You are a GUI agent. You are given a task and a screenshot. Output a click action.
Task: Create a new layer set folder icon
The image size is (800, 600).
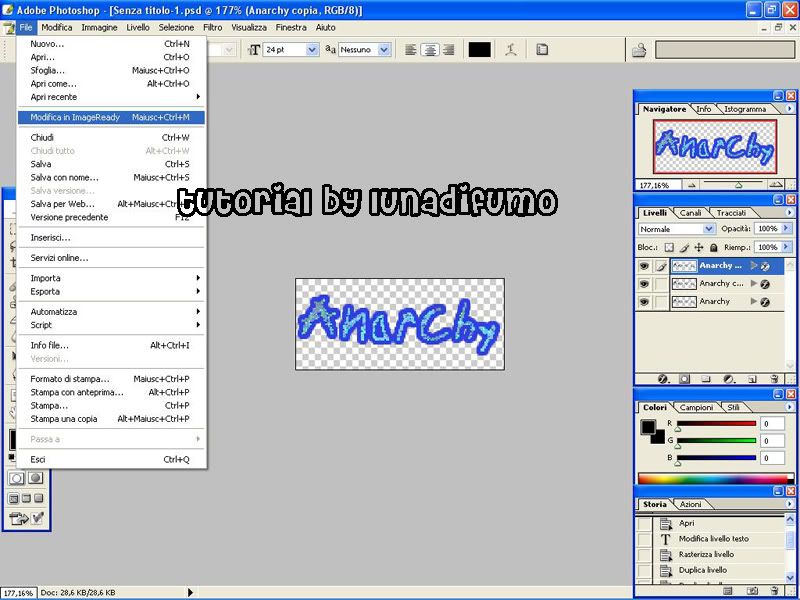(706, 379)
